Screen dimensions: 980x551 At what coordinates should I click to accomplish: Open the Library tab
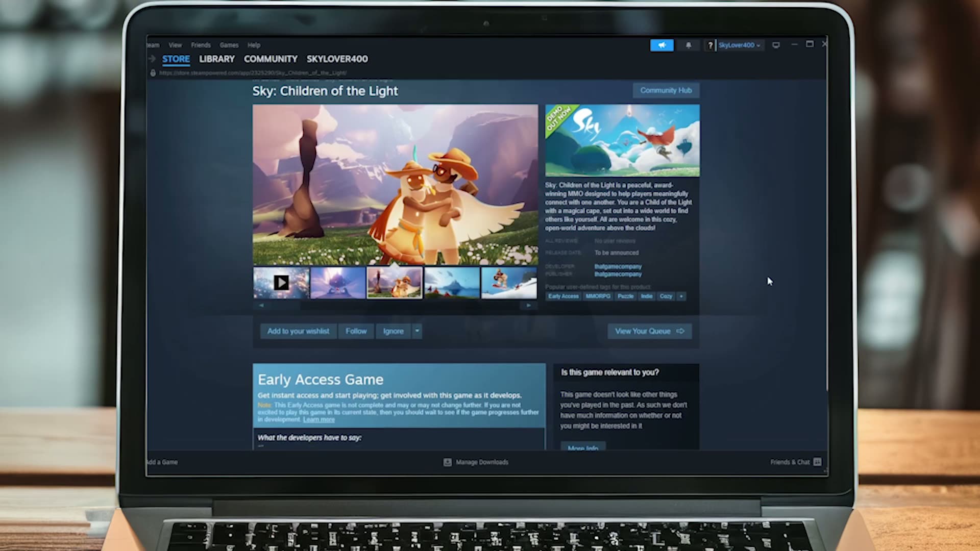pyautogui.click(x=217, y=59)
